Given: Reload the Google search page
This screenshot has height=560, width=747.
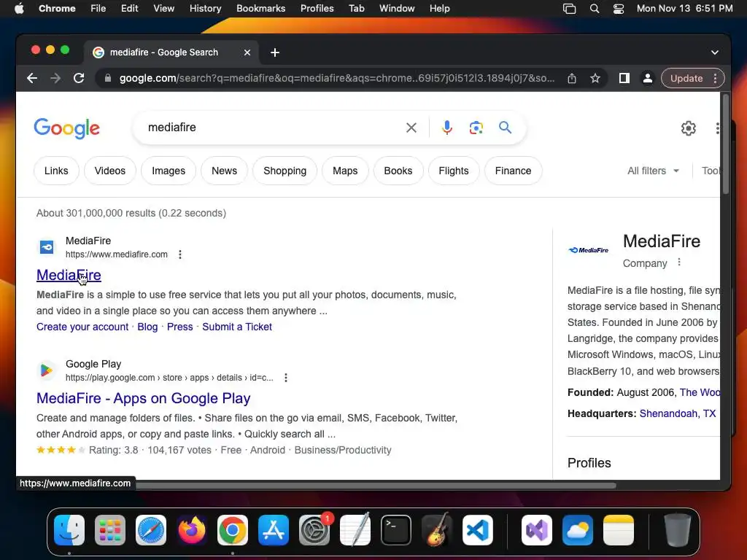Looking at the screenshot, I should point(79,78).
